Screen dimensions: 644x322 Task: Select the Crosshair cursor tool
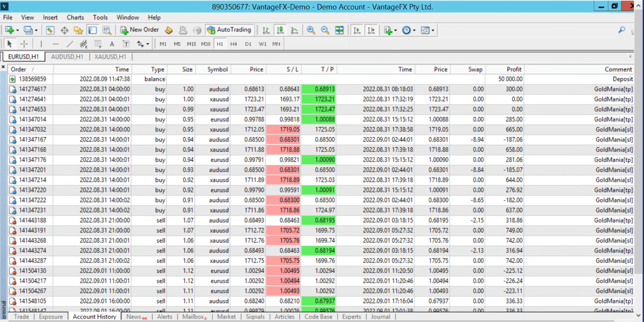(24, 44)
